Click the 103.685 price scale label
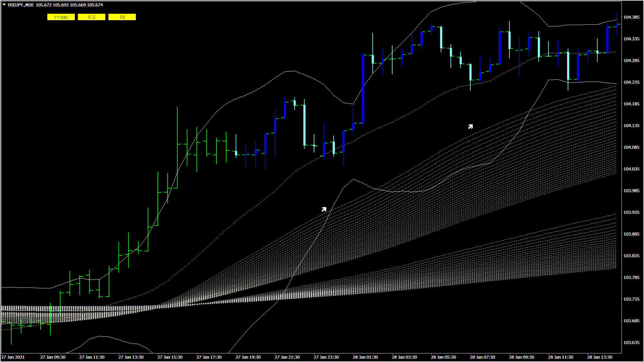 tap(631, 321)
